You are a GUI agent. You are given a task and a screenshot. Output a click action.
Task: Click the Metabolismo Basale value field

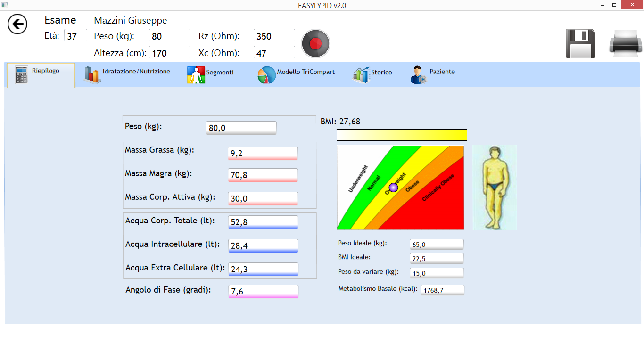coord(442,290)
